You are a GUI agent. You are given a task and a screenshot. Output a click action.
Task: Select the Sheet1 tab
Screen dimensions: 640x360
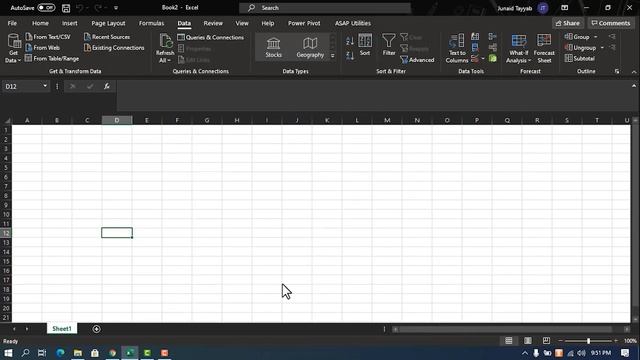coord(62,329)
